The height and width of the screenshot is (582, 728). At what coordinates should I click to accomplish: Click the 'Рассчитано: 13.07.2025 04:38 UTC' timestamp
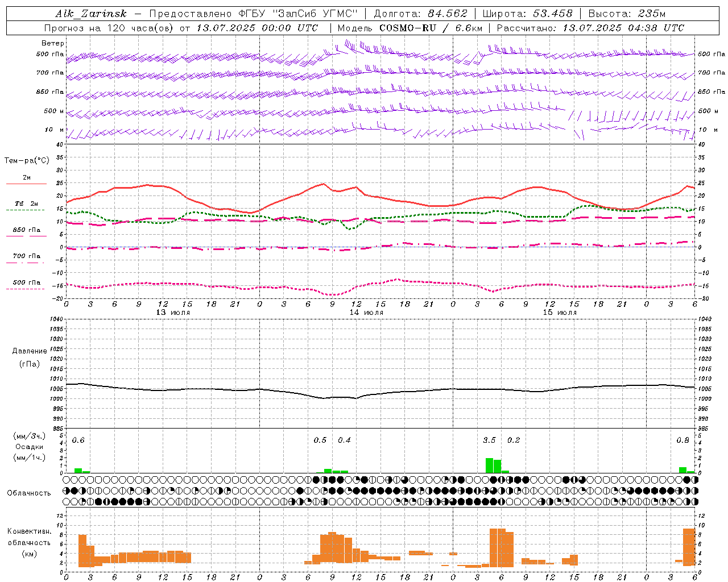590,28
